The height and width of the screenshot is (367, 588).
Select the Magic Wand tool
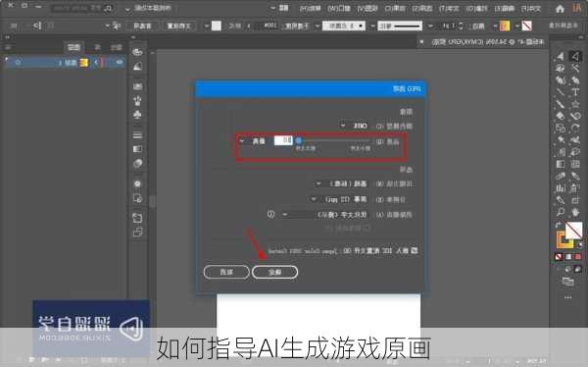click(575, 69)
